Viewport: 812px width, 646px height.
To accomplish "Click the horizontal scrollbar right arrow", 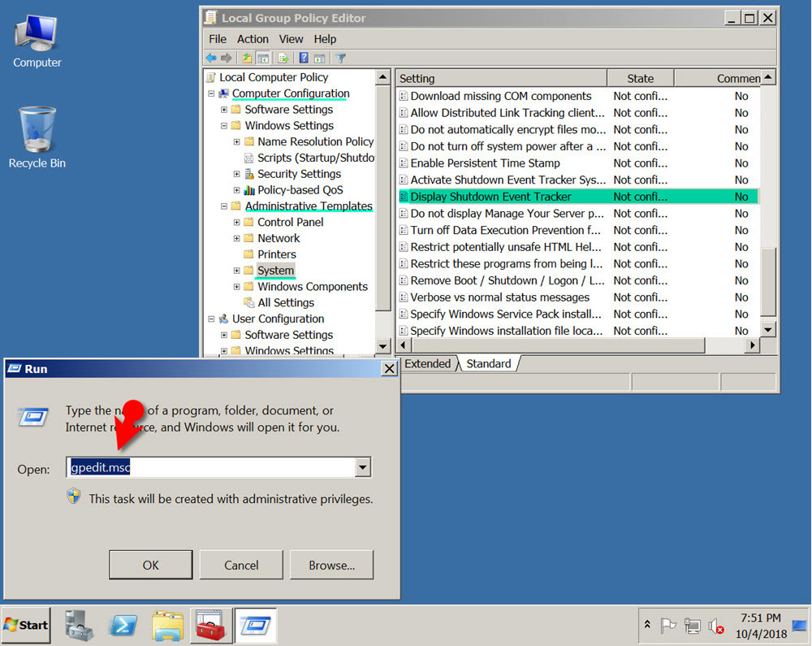I will click(x=752, y=345).
